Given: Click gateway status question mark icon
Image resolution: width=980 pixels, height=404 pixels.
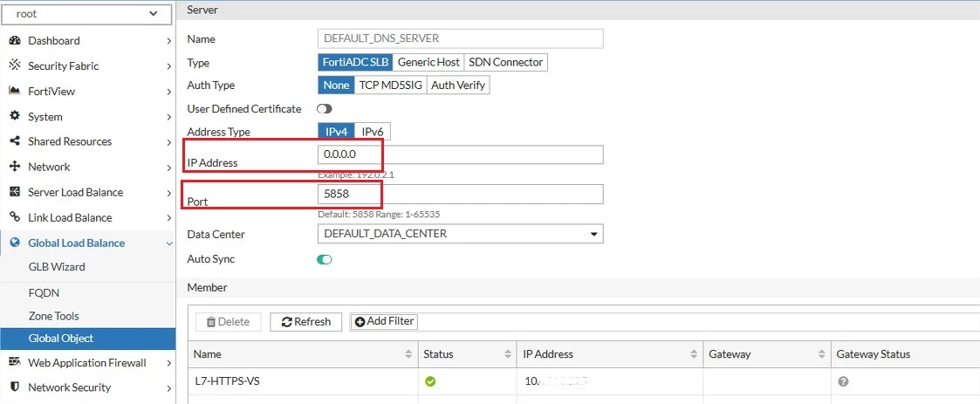Looking at the screenshot, I should point(843,381).
